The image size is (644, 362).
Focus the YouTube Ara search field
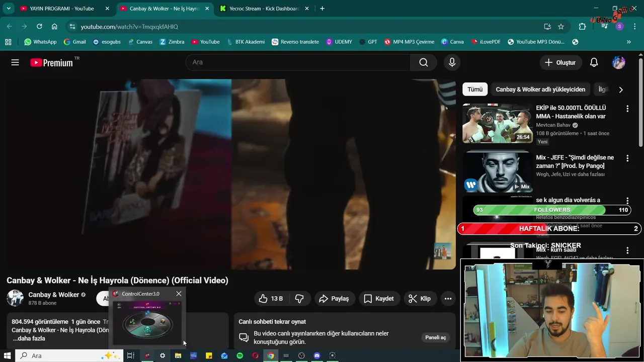(298, 62)
